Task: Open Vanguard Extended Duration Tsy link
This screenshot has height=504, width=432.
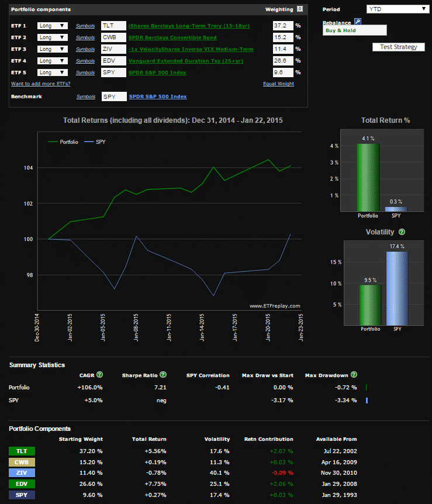Action: click(186, 61)
